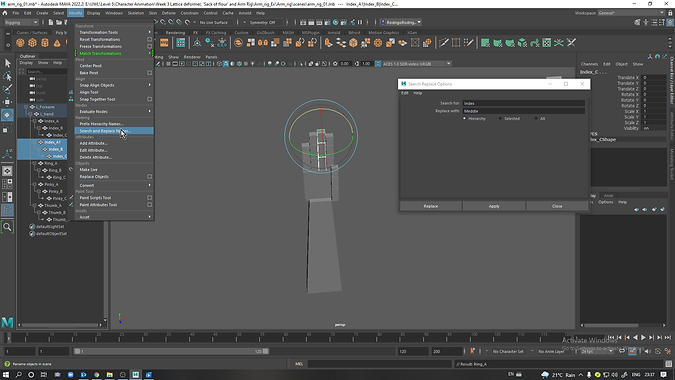Click the multi-cut knife shelf icon
Viewport: 675px width, 380px height.
(x=444, y=43)
